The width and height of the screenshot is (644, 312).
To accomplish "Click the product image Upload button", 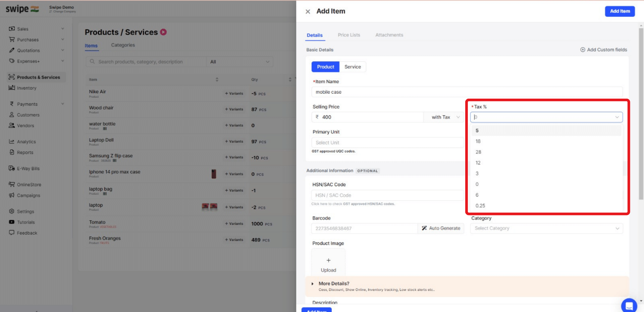I will tap(328, 265).
